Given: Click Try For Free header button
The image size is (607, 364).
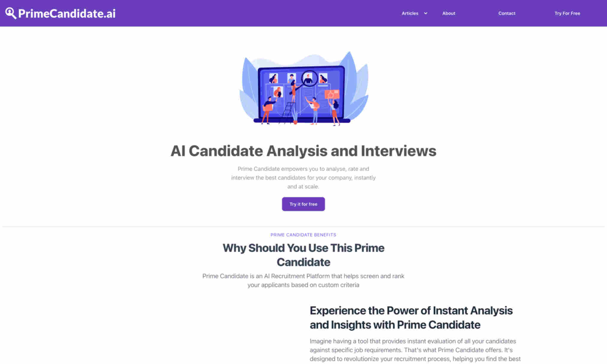Looking at the screenshot, I should coord(567,13).
